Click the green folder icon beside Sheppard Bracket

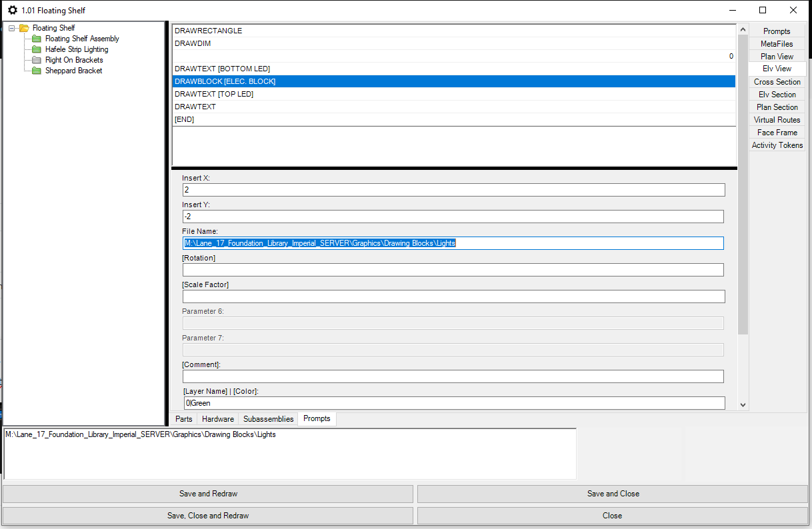pyautogui.click(x=37, y=71)
